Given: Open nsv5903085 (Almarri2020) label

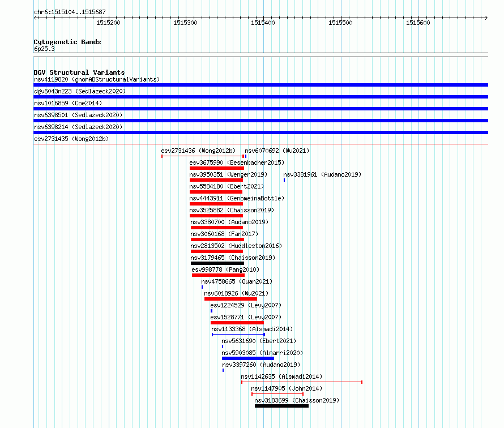Looking at the screenshot, I should 262,353.
